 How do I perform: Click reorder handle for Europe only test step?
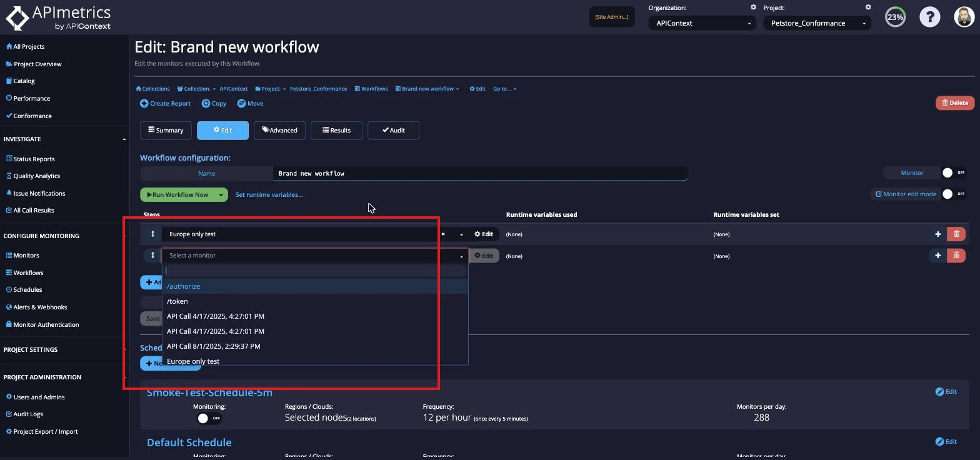point(152,234)
